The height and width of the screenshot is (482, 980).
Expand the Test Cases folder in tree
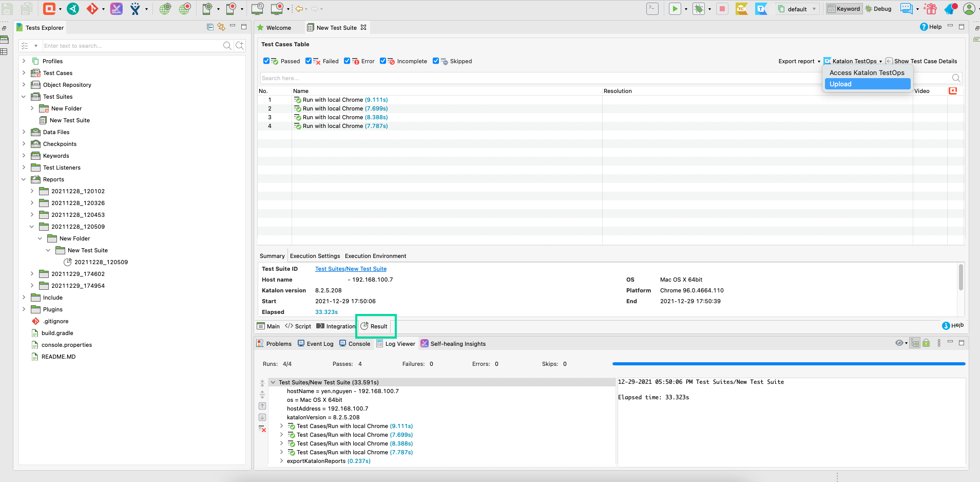pyautogui.click(x=24, y=73)
